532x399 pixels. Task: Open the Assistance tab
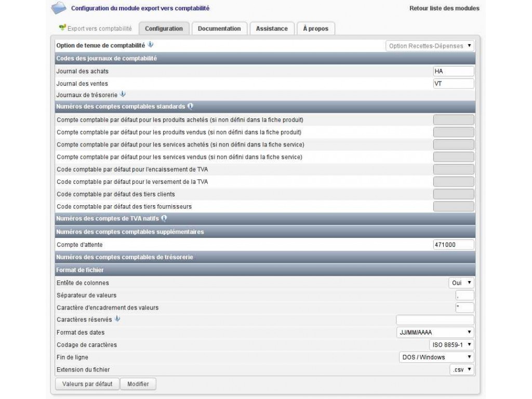click(272, 29)
